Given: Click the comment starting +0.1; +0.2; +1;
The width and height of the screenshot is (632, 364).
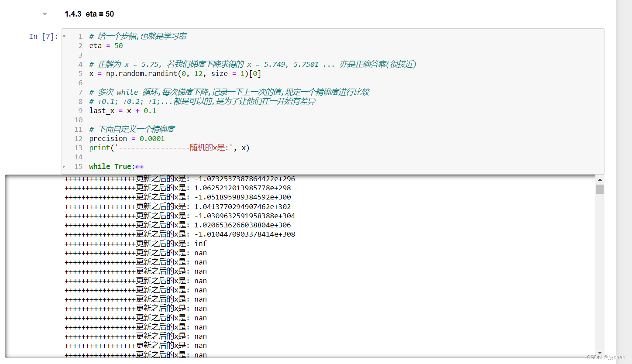Looking at the screenshot, I should point(202,101).
